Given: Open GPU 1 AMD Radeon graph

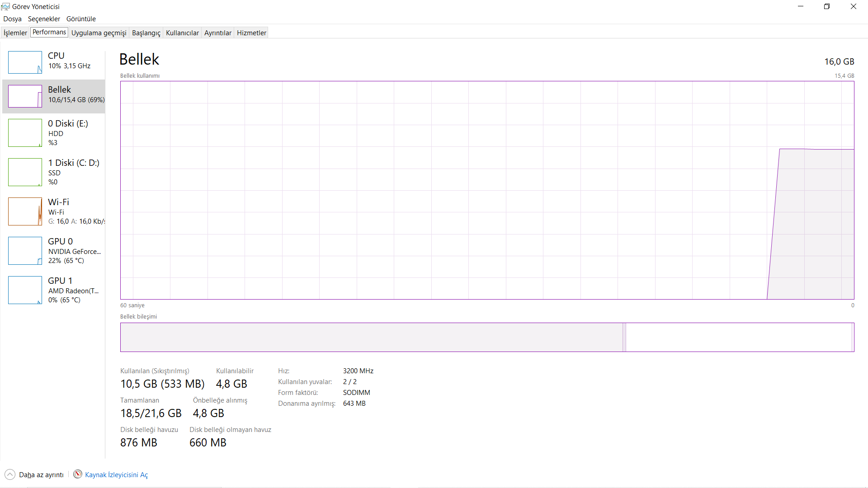Looking at the screenshot, I should 25,290.
